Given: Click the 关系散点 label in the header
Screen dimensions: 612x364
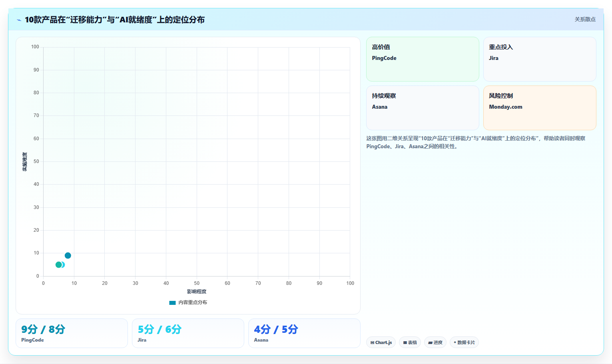Looking at the screenshot, I should coord(585,19).
